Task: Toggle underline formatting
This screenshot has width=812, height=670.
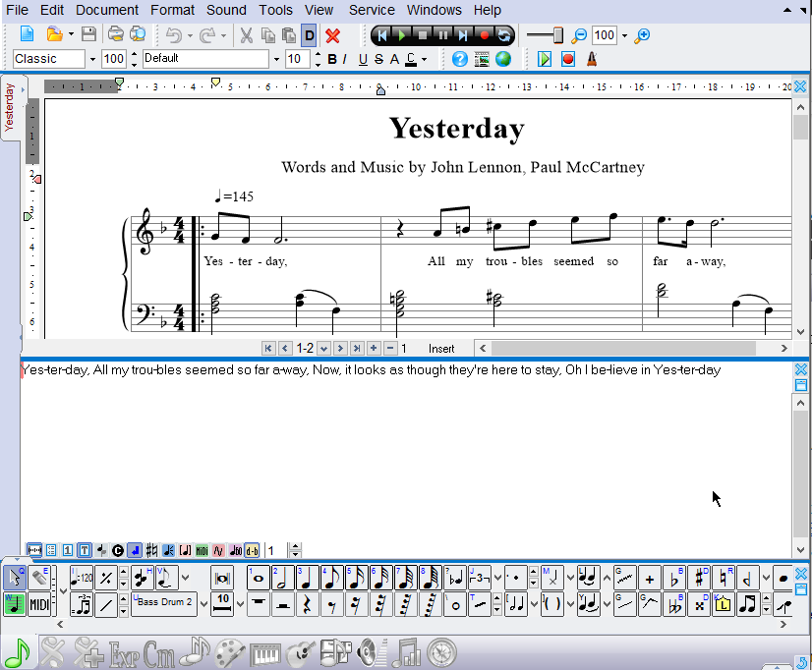Action: [363, 60]
